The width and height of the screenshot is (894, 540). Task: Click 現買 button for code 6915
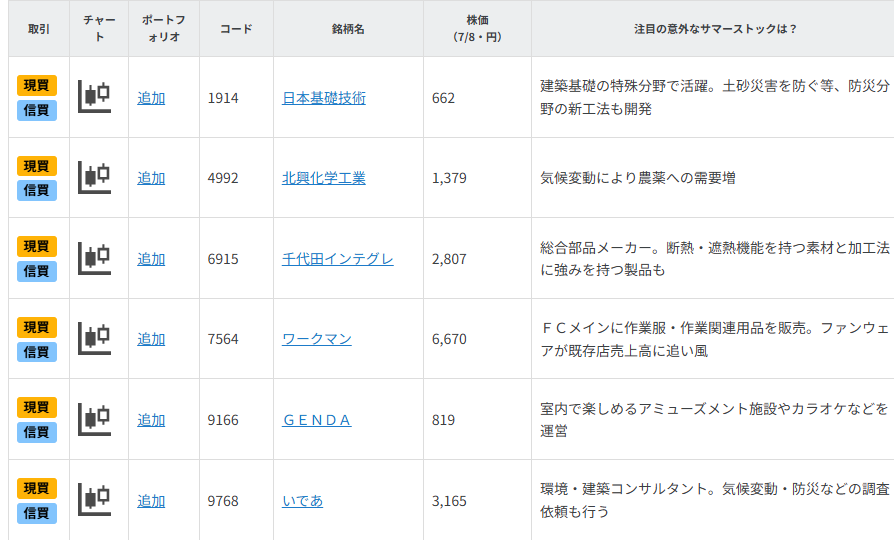36,246
